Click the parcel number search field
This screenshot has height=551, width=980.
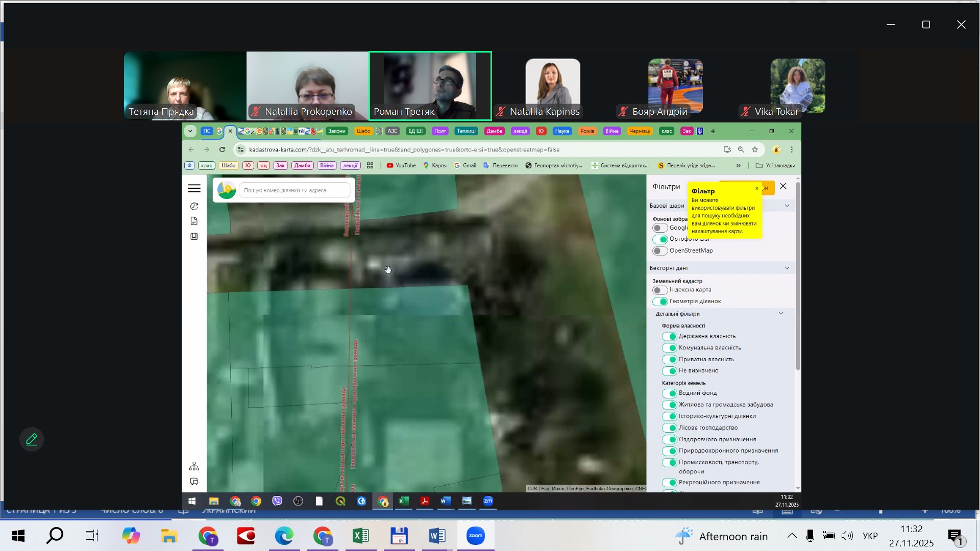[295, 190]
